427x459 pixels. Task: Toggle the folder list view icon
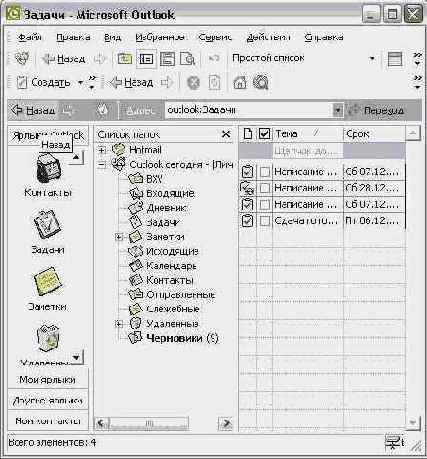click(x=146, y=59)
